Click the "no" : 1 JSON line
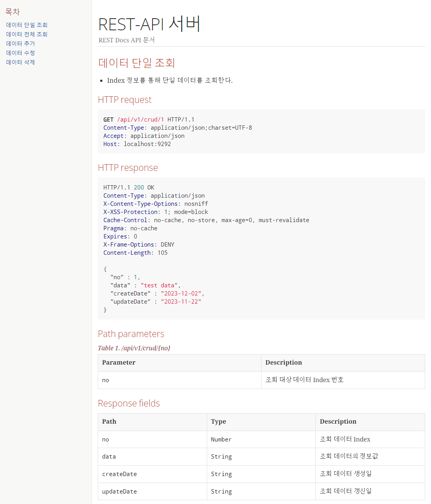Screen dimensions: 431x504 [x=125, y=277]
